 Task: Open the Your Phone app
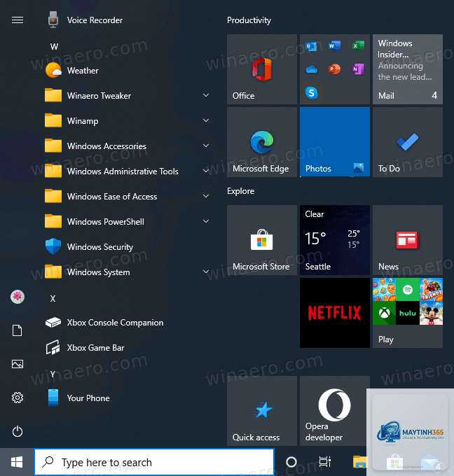pos(126,398)
